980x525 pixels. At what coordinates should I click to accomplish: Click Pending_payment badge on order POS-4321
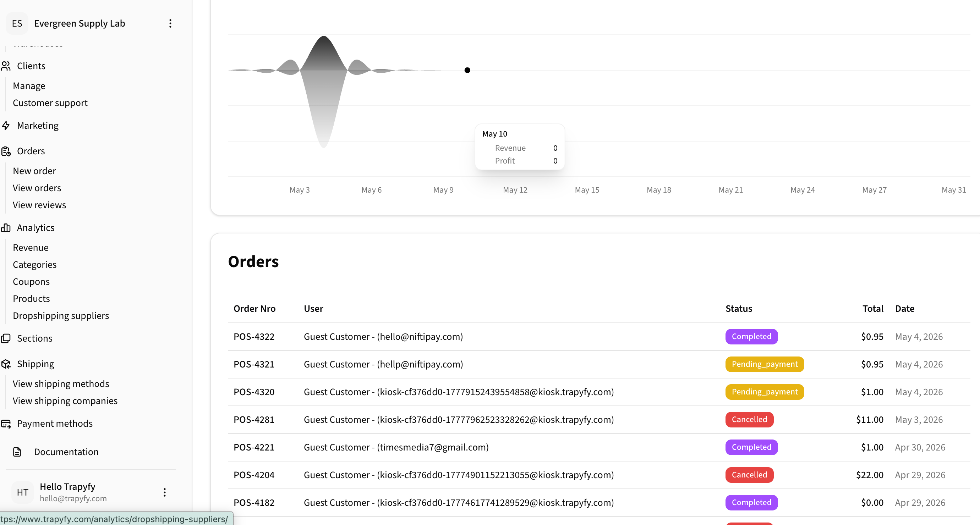[x=765, y=365]
